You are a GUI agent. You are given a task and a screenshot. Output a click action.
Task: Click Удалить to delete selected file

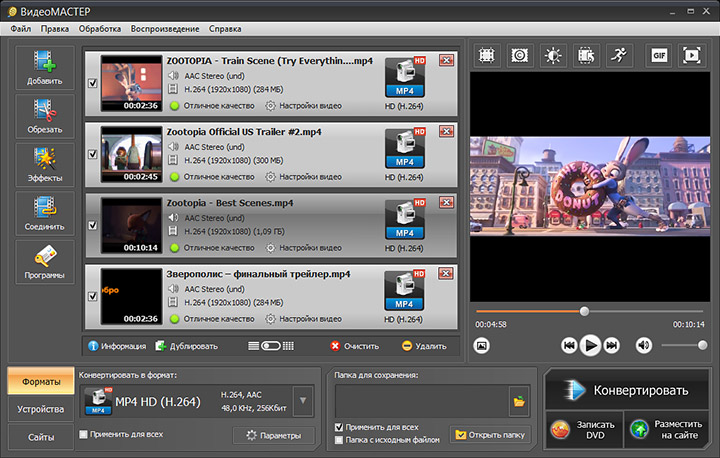point(424,346)
